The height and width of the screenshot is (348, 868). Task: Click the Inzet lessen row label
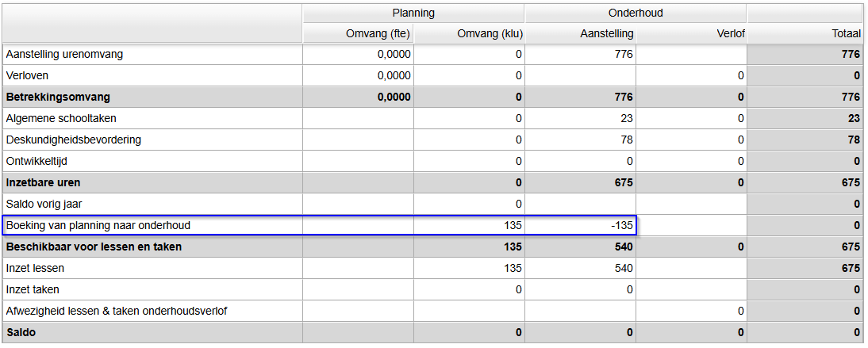coord(36,268)
